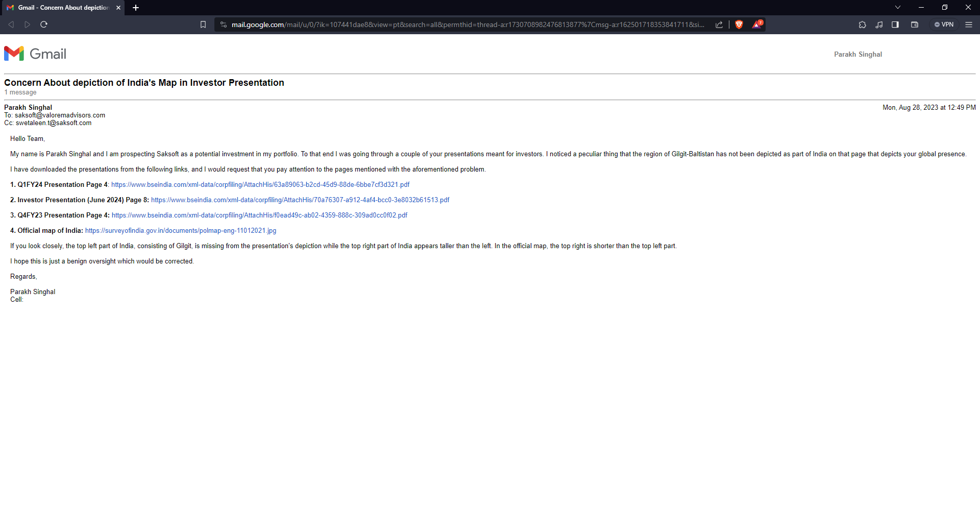980x531 pixels.
Task: Toggle the sidebar panel icon
Action: pyautogui.click(x=895, y=25)
